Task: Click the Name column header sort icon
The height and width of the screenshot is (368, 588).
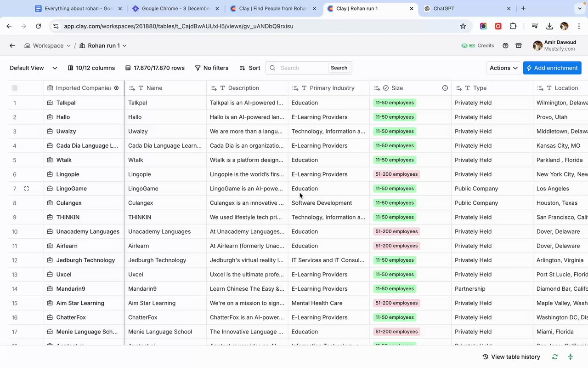Action: (132, 88)
